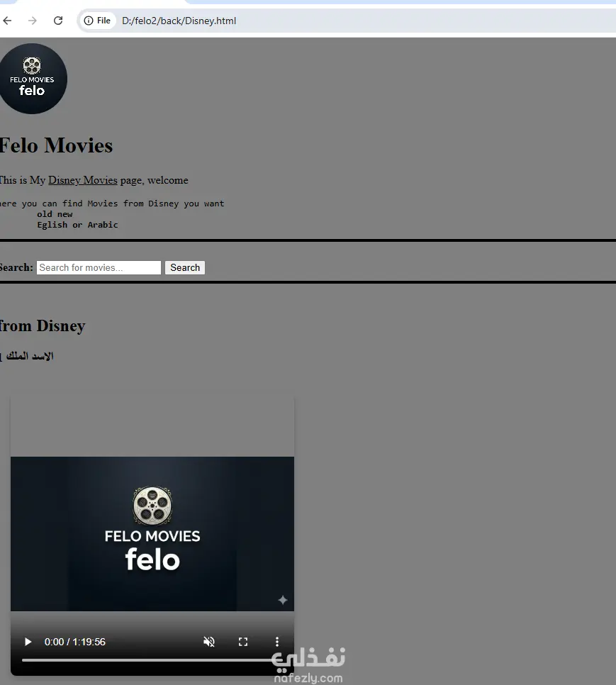616x685 pixels.
Task: Focus the Search for movies field
Action: pyautogui.click(x=99, y=268)
